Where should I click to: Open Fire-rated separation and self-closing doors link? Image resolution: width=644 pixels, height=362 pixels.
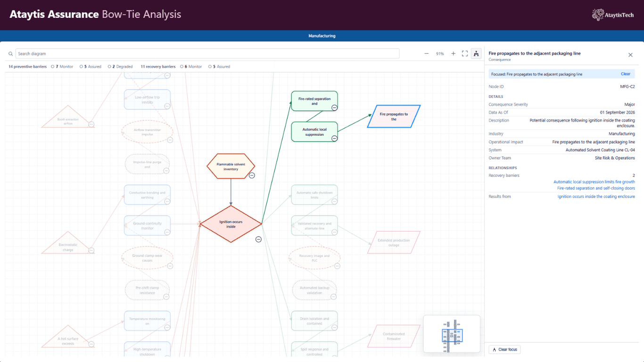(596, 188)
